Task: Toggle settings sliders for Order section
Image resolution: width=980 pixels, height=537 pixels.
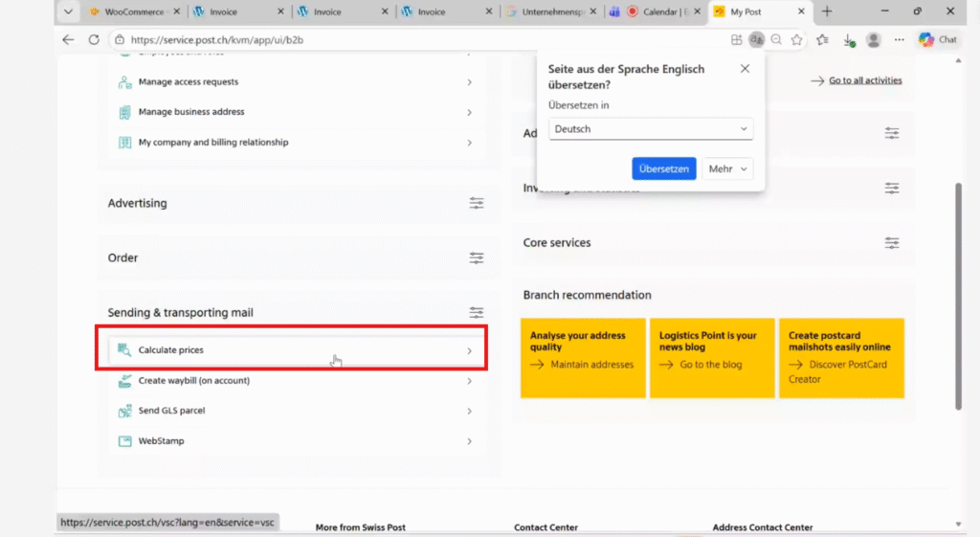Action: [x=477, y=258]
